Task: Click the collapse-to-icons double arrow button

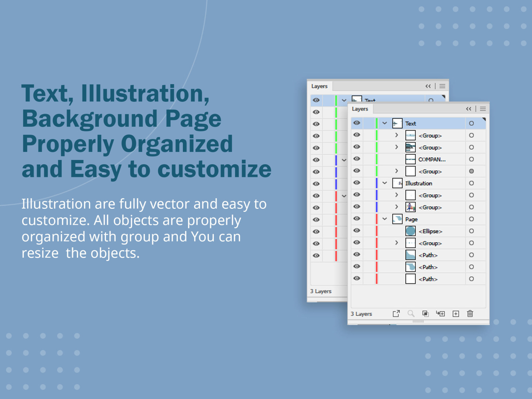Action: tap(468, 109)
